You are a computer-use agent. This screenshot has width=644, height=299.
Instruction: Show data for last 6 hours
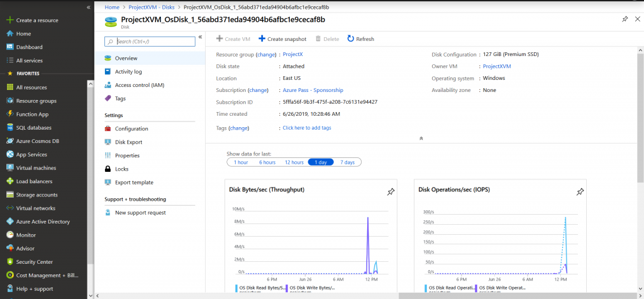[x=267, y=162]
